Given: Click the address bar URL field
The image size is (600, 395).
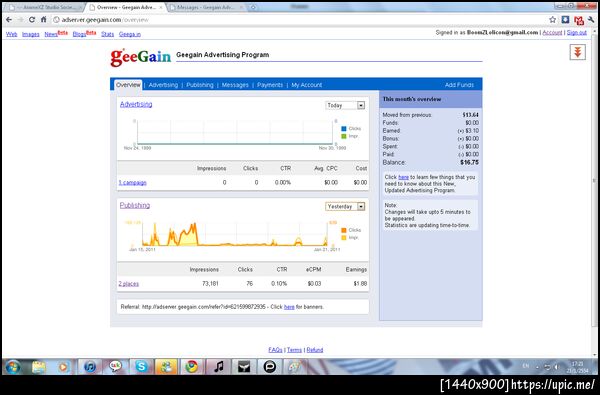Looking at the screenshot, I should 298,20.
